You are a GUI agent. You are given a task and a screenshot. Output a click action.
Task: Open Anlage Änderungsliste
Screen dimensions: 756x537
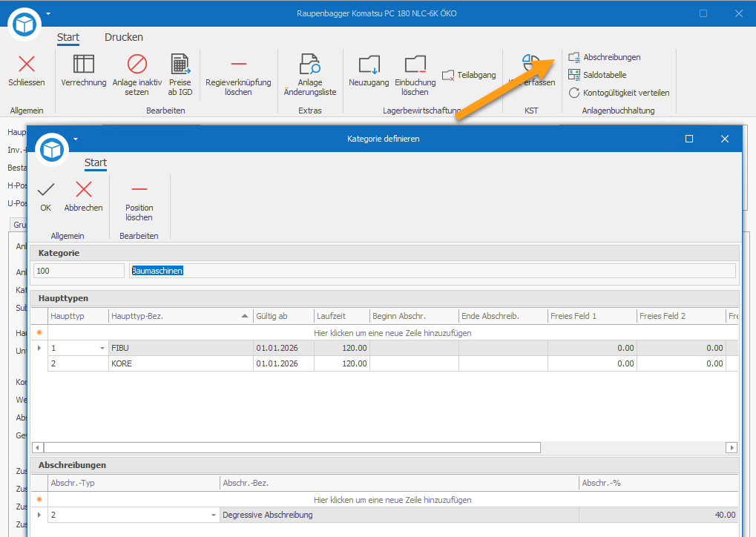[x=310, y=75]
